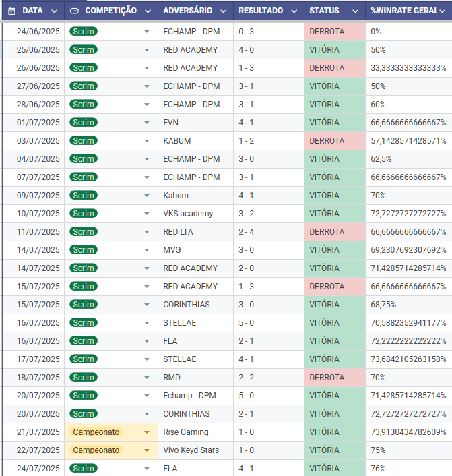
Task: Select the opponent cell VKS academy
Action: point(195,214)
